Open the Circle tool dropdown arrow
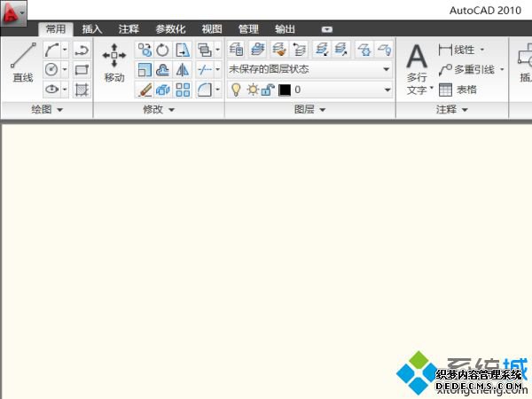The image size is (532, 399). [65, 70]
